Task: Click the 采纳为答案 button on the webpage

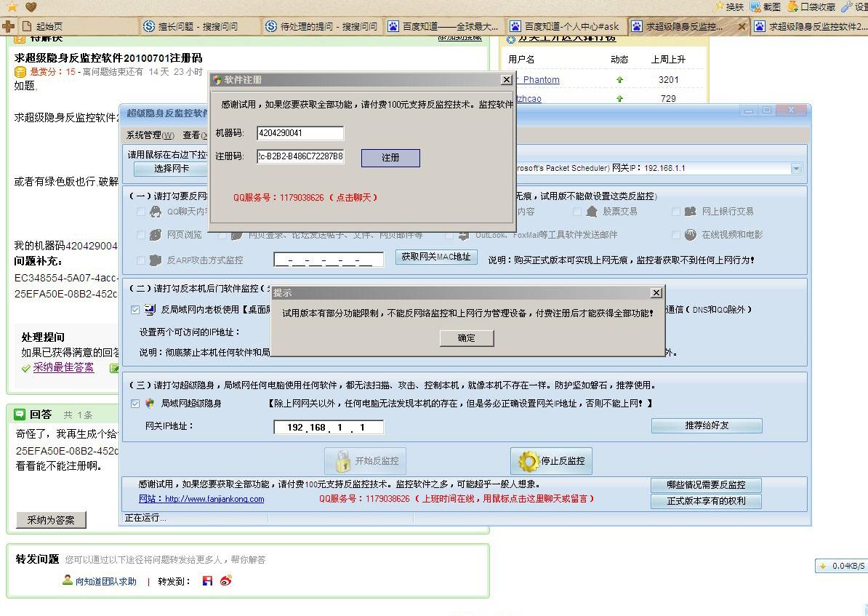Action: click(x=51, y=520)
